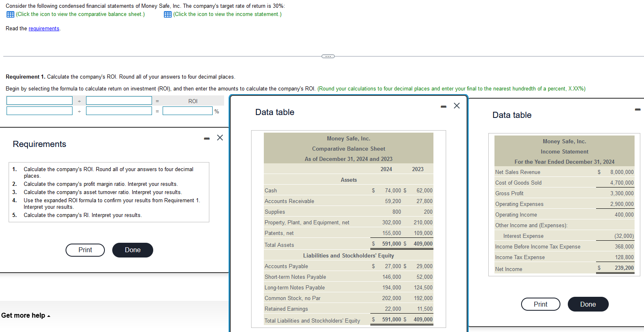Viewport: 644px width, 332px height.
Task: Open the comparative balance sheet icon
Action: coord(10,14)
